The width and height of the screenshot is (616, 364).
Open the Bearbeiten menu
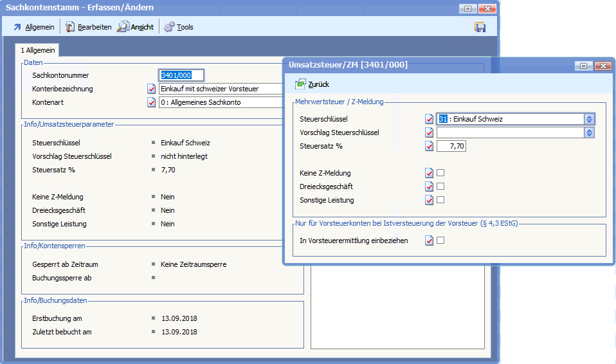[88, 27]
